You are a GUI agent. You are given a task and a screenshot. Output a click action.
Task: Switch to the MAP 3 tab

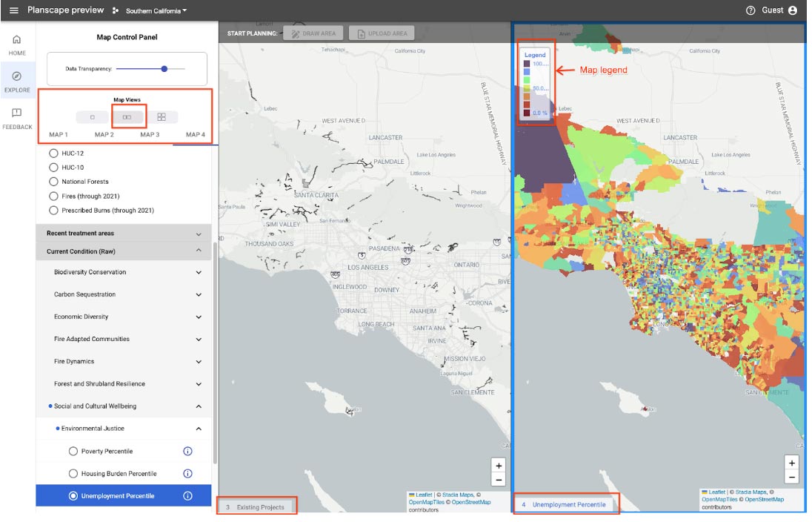[150, 134]
